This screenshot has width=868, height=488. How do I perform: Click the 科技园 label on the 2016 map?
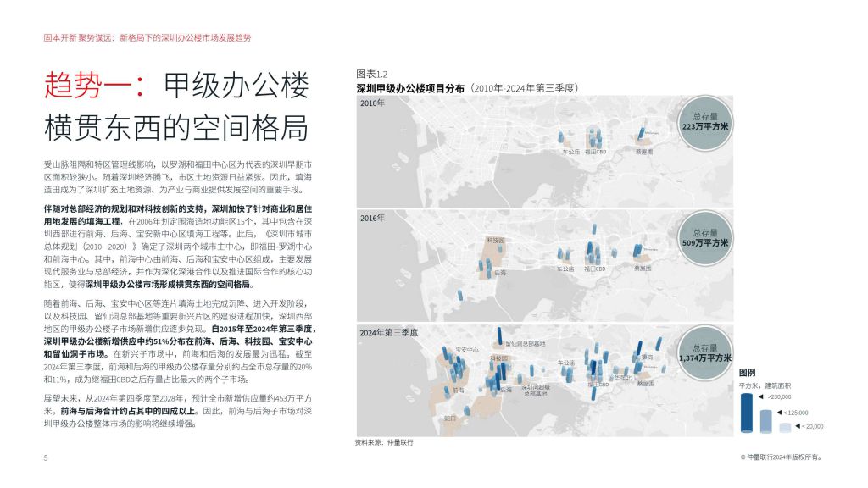[x=496, y=241]
